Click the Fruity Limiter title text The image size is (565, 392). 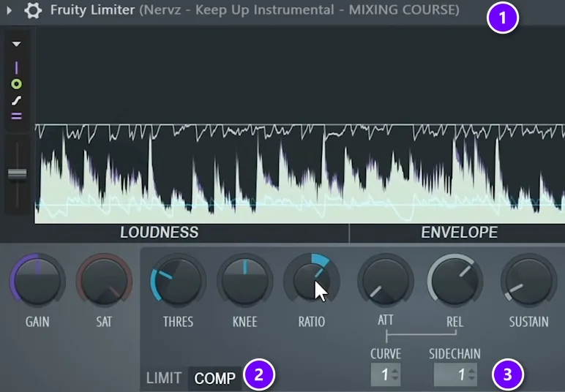point(93,10)
